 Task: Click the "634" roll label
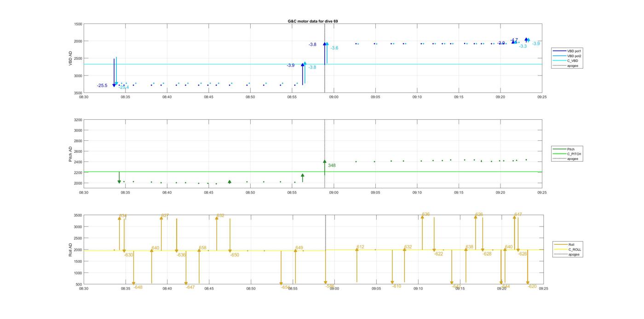pyautogui.click(x=123, y=215)
